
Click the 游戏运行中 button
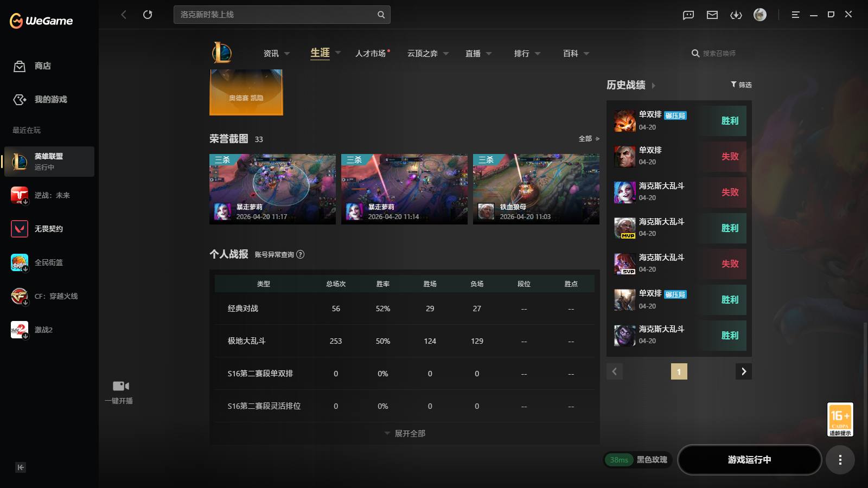tap(750, 460)
